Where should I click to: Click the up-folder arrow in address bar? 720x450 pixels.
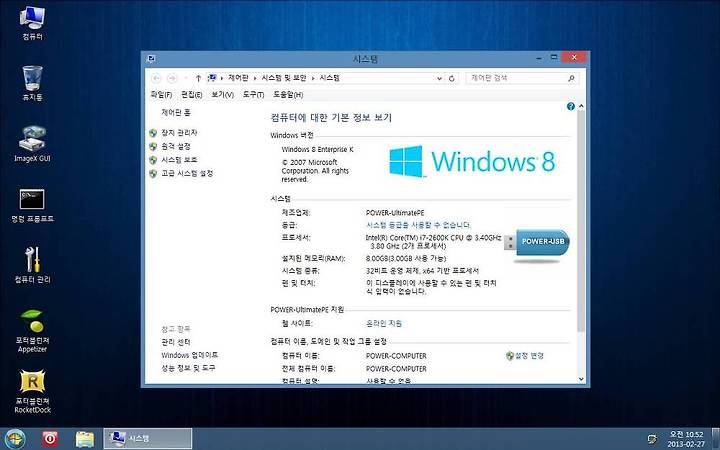tap(198, 79)
